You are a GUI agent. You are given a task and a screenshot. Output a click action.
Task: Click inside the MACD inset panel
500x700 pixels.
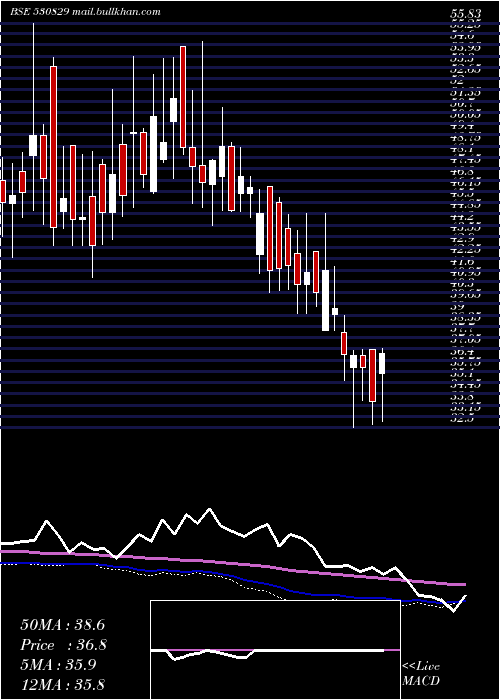click(275, 650)
